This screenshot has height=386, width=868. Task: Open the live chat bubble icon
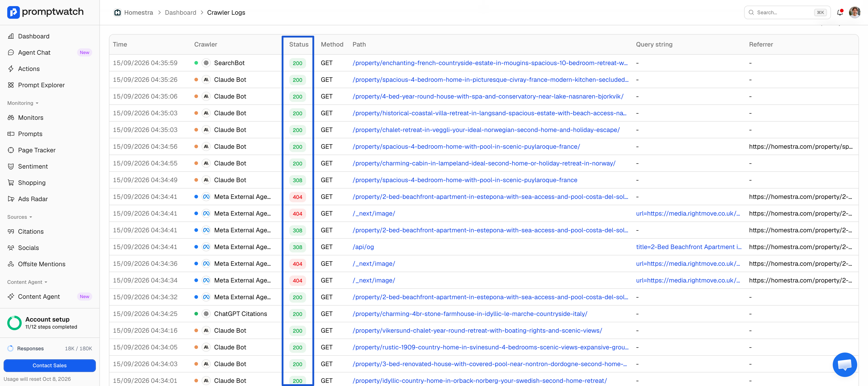pyautogui.click(x=844, y=365)
